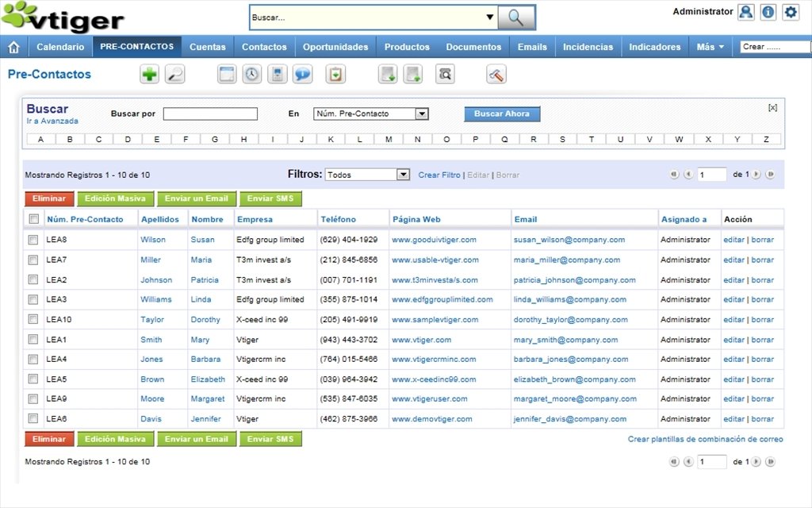The image size is (812, 508).
Task: Click 'editar' for Susan Wilson row
Action: [x=733, y=240]
